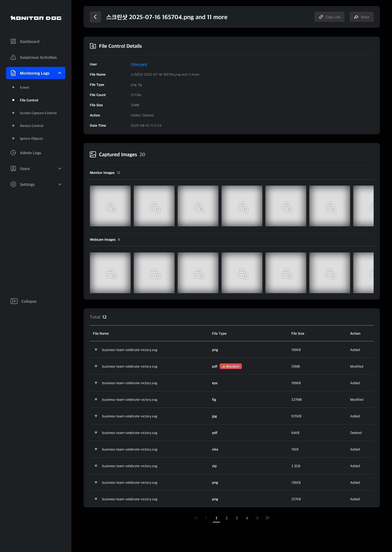This screenshot has height=552, width=392.
Task: Open the first Monitor Images thumbnail
Action: [110, 206]
